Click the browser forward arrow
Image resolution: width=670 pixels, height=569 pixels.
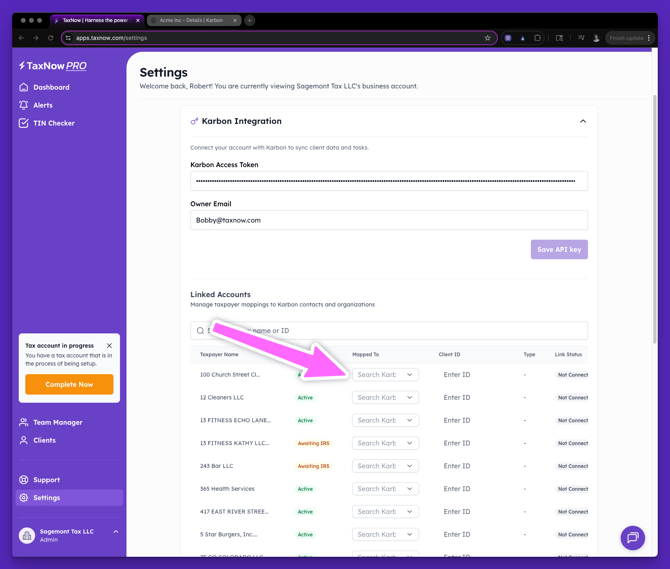pos(36,38)
